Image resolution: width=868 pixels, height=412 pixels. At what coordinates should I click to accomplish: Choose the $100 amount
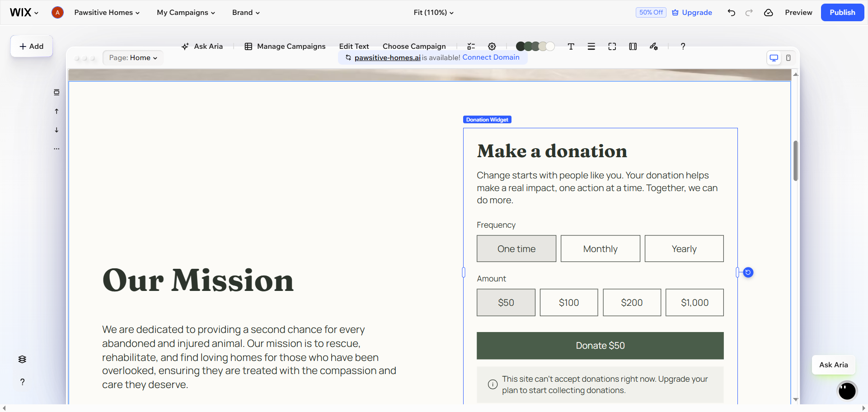(569, 302)
